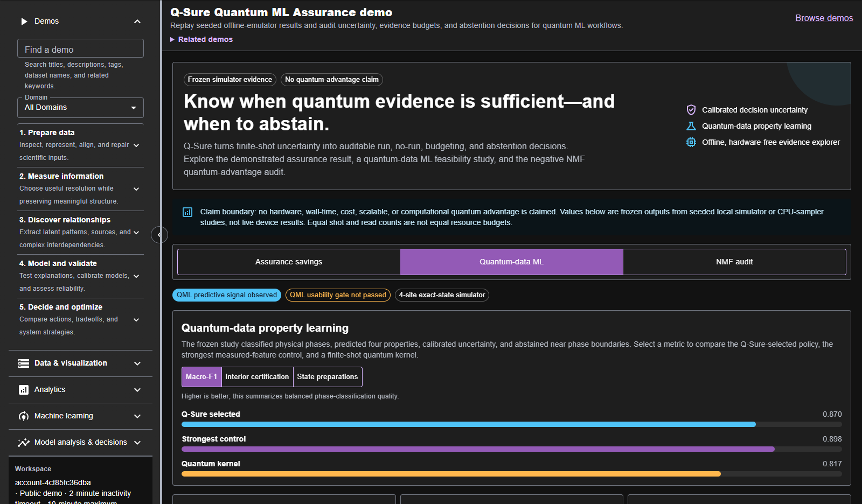This screenshot has width=862, height=504.
Task: Click the Q-Sure selected progress bar
Action: (512, 424)
